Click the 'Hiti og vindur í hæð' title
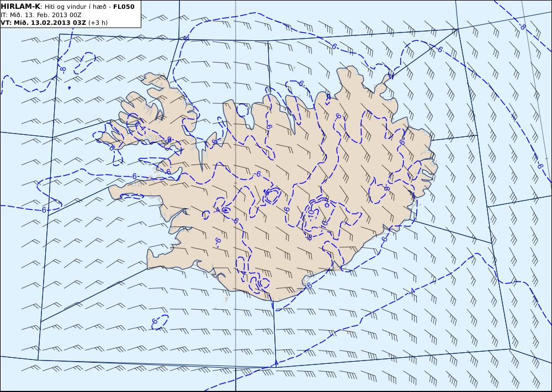The width and height of the screenshot is (552, 392). (75, 7)
